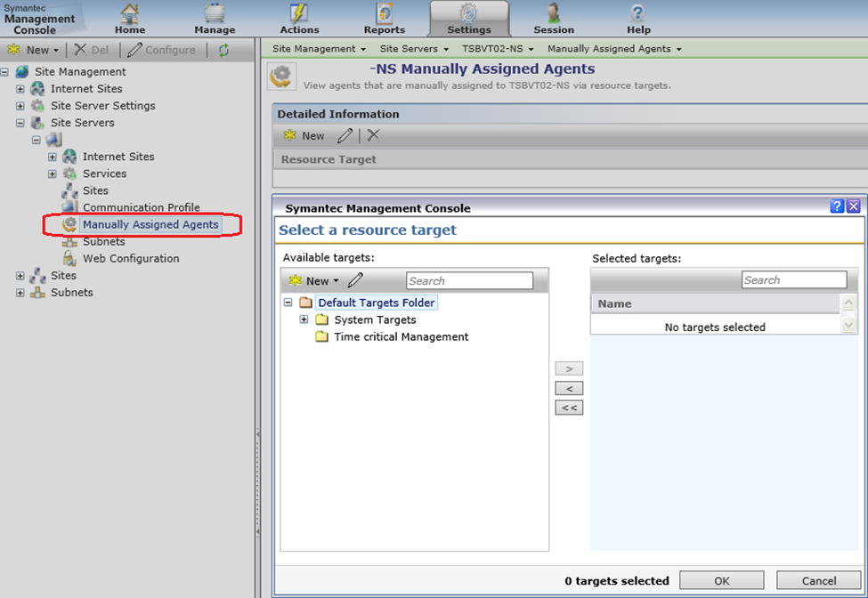Click the blue help icon in dialog title
Image resolution: width=868 pixels, height=598 pixels.
point(837,206)
